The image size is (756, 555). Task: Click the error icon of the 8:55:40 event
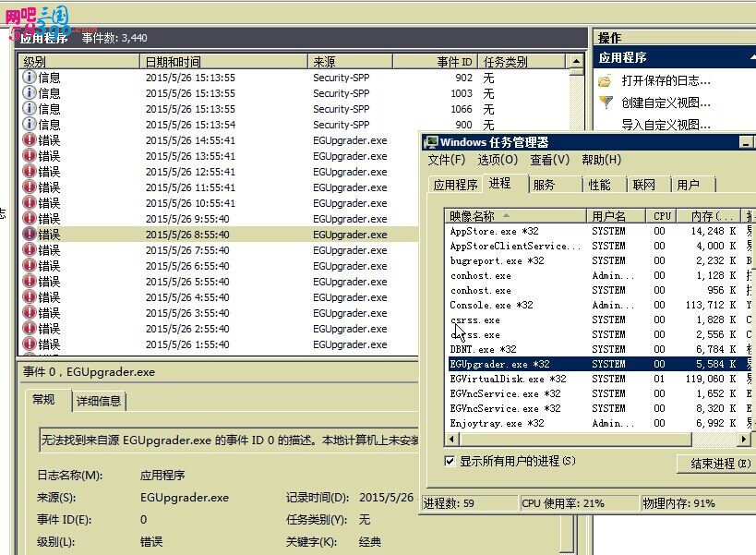click(x=30, y=234)
